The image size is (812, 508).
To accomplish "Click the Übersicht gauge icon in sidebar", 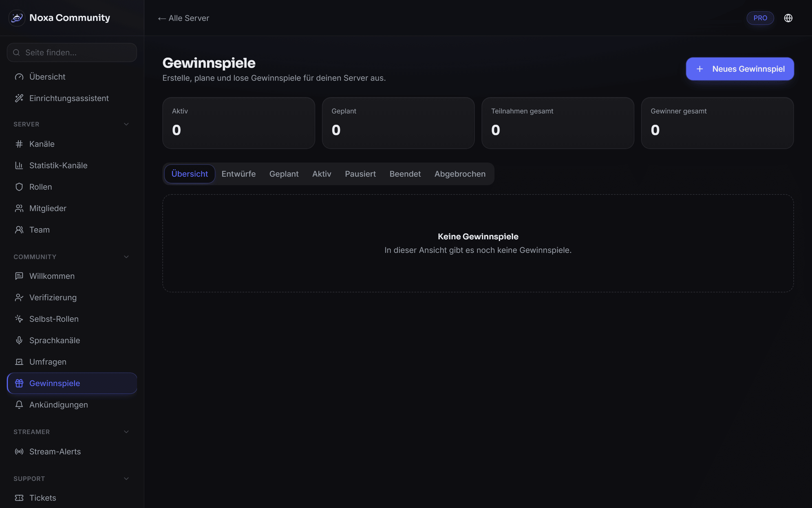I will pos(19,77).
